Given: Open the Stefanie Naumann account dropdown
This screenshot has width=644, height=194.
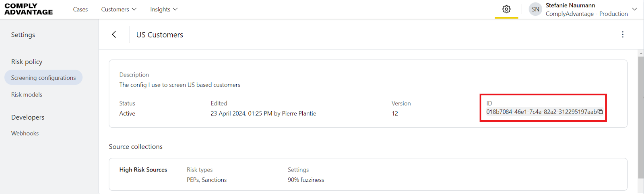Looking at the screenshot, I should click(x=635, y=9).
